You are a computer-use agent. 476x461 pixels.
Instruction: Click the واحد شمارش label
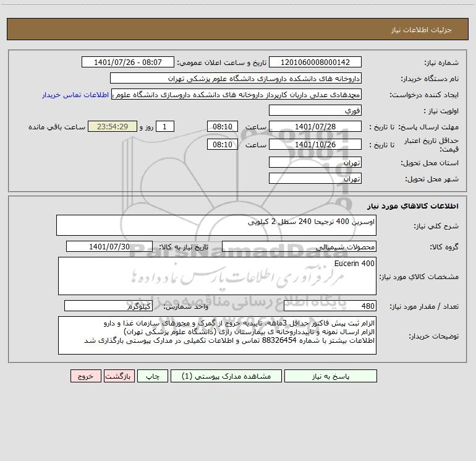coord(186,307)
